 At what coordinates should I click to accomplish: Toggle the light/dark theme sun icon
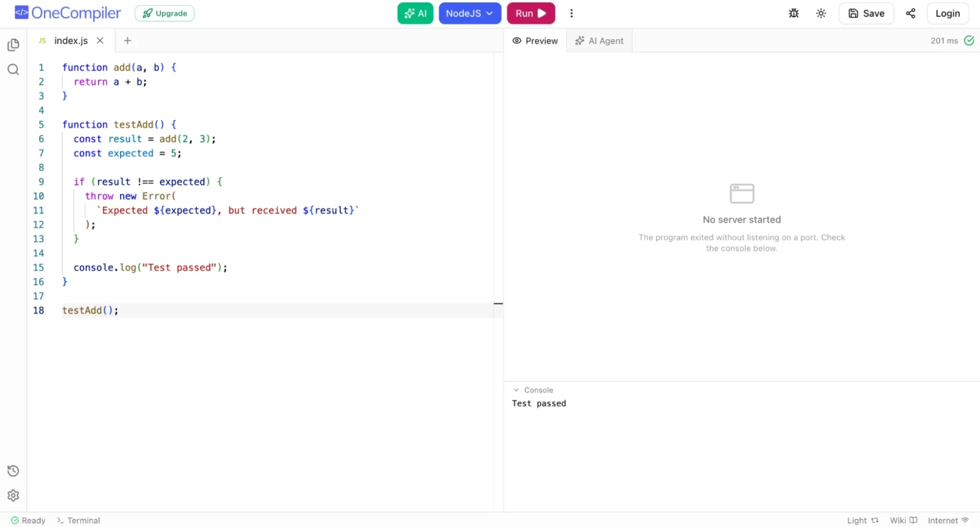tap(821, 13)
